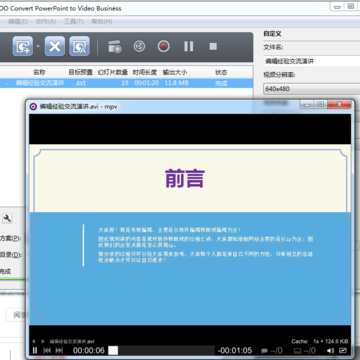Screen dimensions: 360x360
Task: Click the 目标预置 column header
Action: 81,72
